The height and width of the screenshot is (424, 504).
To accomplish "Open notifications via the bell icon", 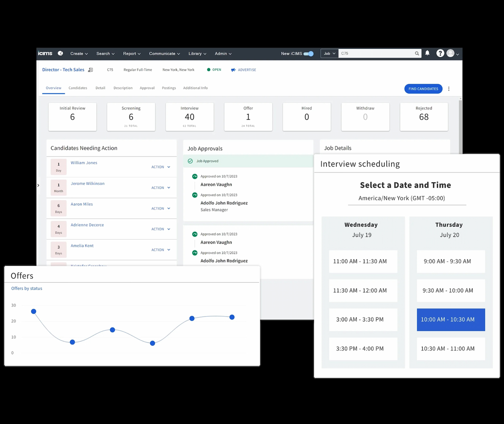I will [427, 53].
